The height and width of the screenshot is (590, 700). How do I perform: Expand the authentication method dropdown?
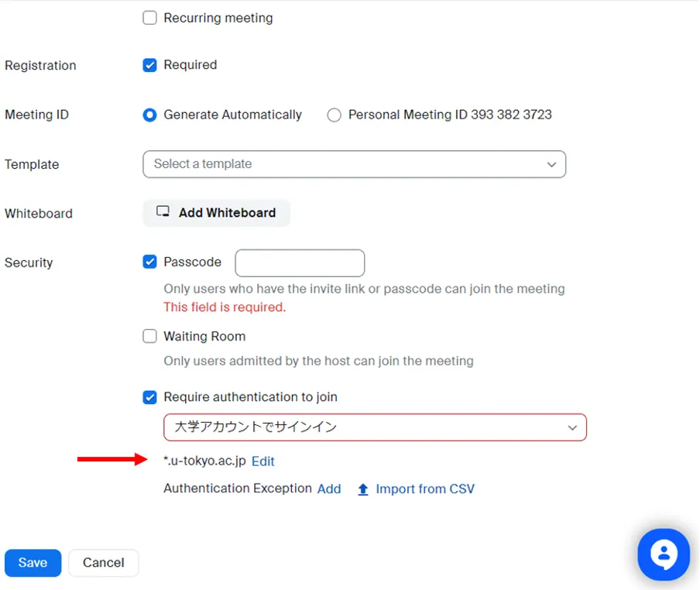(375, 427)
